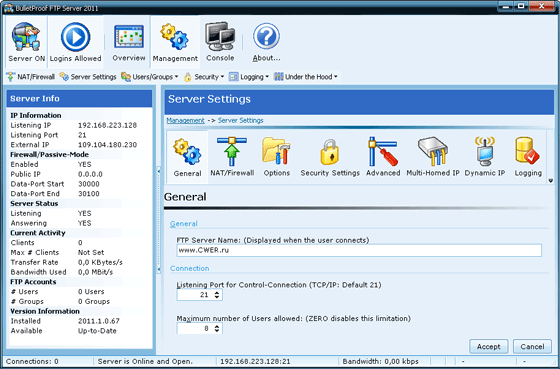Viewport: 560px width, 369px height.
Task: Open the Management gears icon
Action: tap(175, 42)
